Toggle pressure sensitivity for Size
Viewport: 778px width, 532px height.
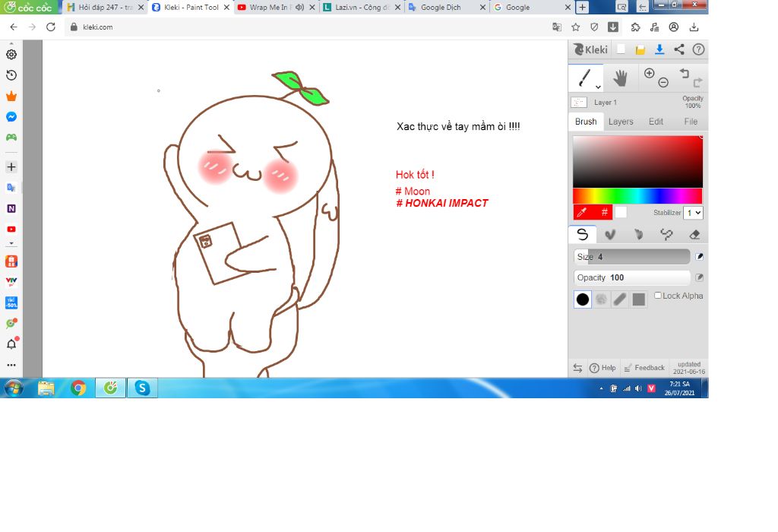tap(699, 257)
